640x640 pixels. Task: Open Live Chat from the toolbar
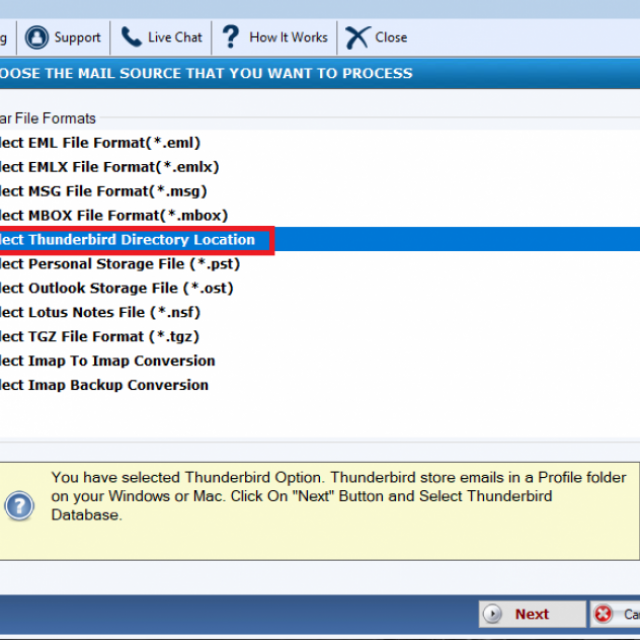coord(161,37)
